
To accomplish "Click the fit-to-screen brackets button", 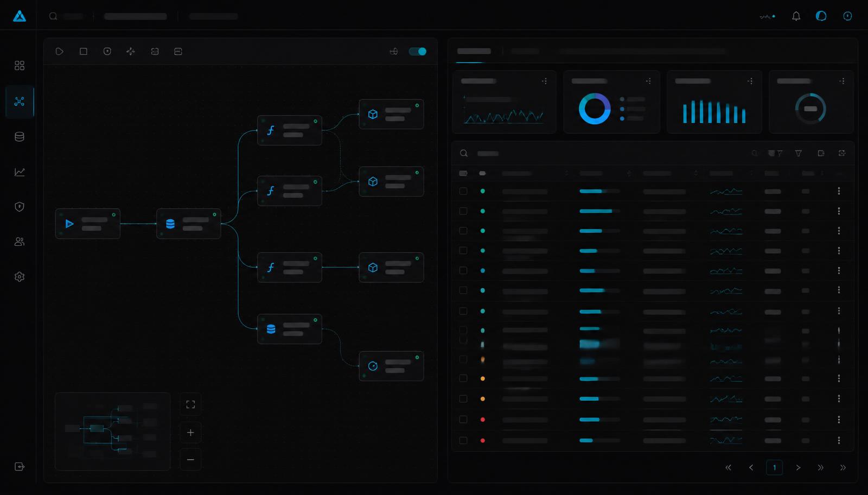I will (x=190, y=404).
